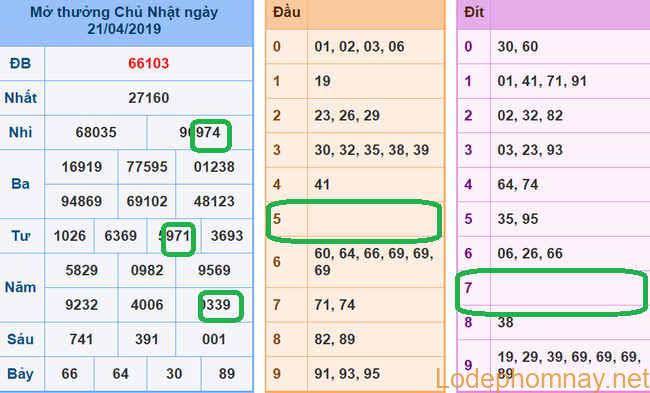The height and width of the screenshot is (393, 650).
Task: Select the Đầu column header
Action: click(x=287, y=12)
